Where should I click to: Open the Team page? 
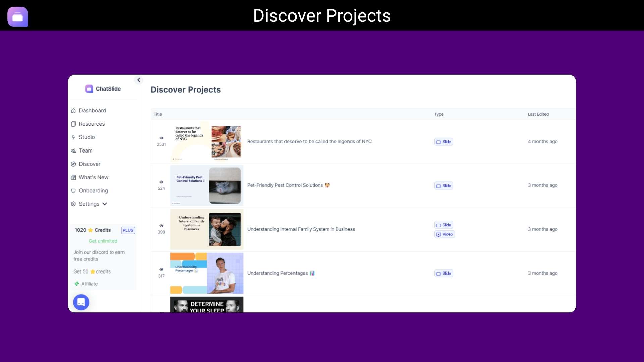pos(86,150)
